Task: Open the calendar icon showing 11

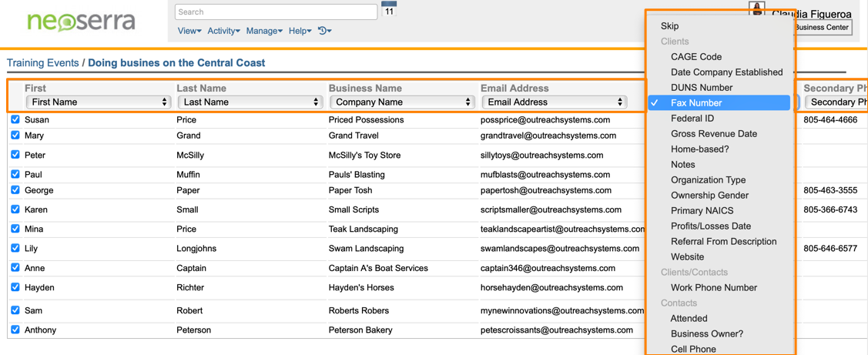Action: click(x=389, y=10)
